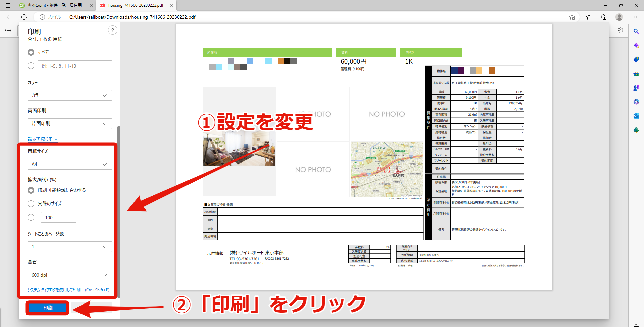
Task: Choose 実際のサイズ scaling option
Action: click(31, 204)
